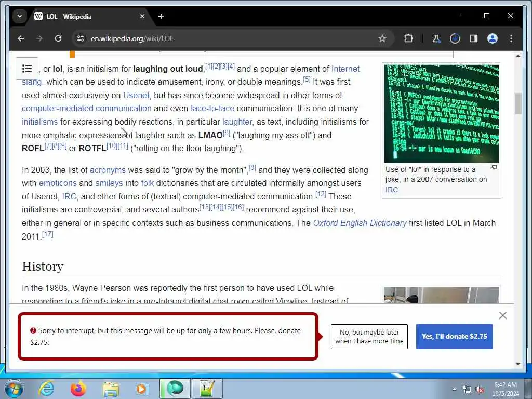The height and width of the screenshot is (399, 532).
Task: Click the circular extension icon in toolbar
Action: tap(455, 38)
